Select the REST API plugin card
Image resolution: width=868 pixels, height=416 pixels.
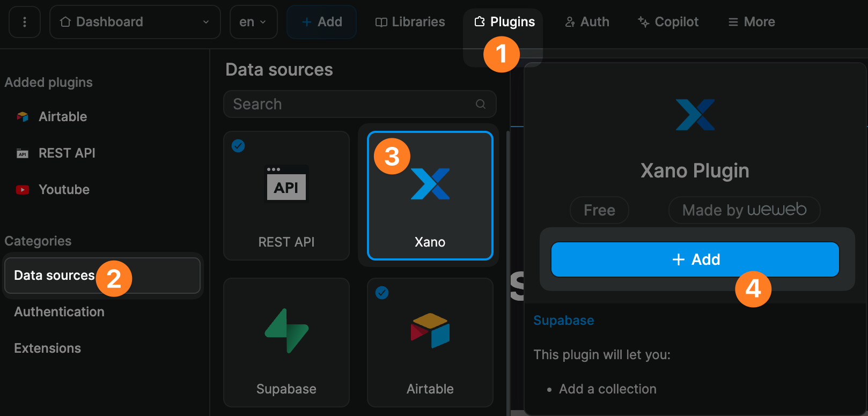(x=286, y=196)
